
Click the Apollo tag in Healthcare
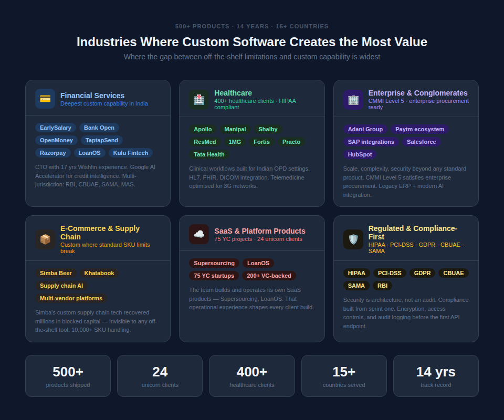[203, 129]
